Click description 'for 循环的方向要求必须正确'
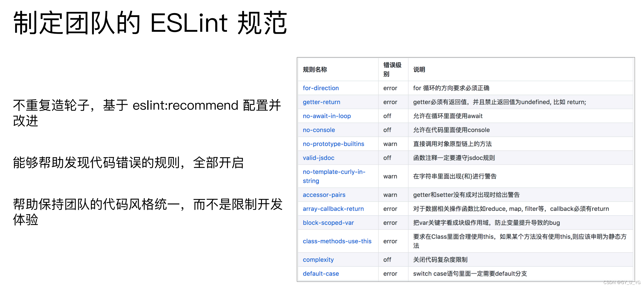The image size is (644, 287). point(451,88)
